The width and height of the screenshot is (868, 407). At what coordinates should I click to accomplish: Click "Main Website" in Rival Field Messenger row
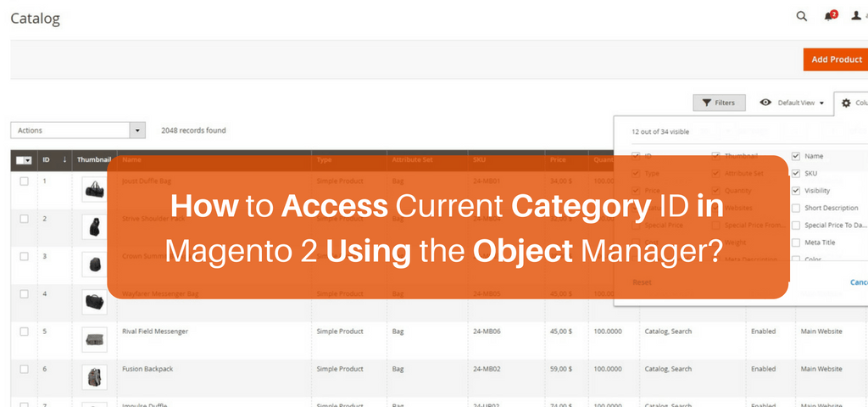(821, 332)
